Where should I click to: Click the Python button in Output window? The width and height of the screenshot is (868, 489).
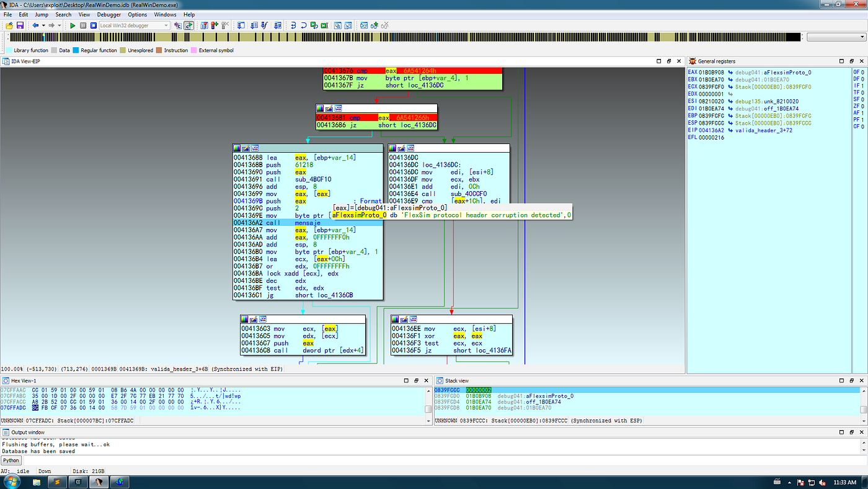point(11,460)
